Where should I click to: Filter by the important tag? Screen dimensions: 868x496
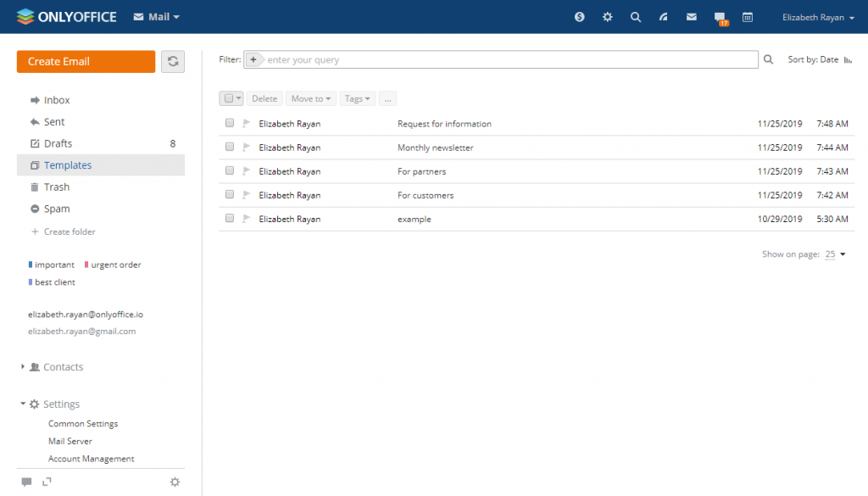coord(52,265)
